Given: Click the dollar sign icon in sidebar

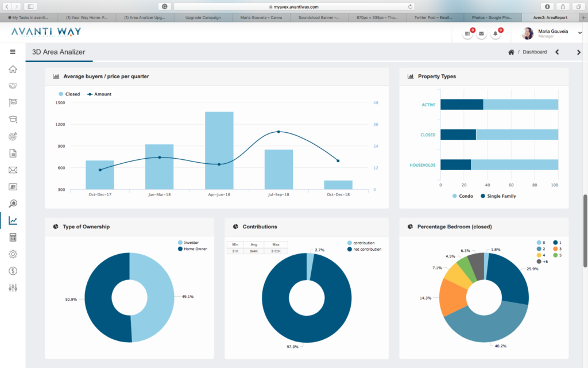Looking at the screenshot, I should (13, 271).
